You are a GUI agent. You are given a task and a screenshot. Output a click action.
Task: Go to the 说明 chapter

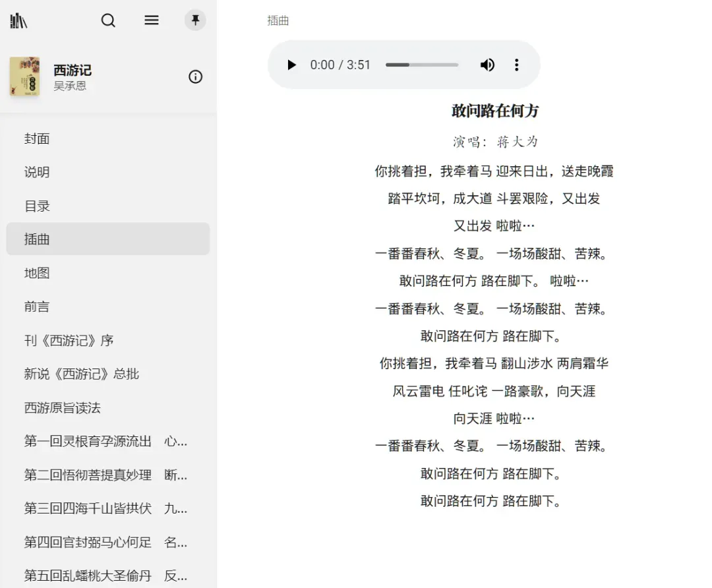click(108, 172)
